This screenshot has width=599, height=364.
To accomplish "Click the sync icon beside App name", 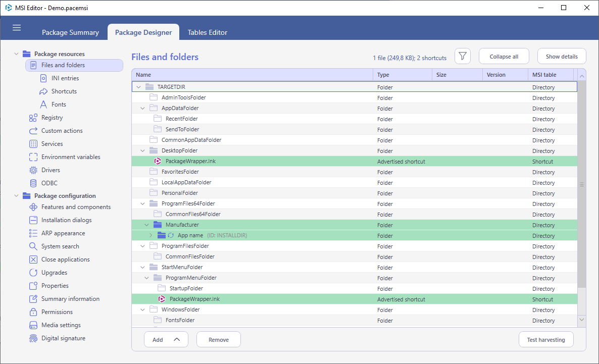I will (171, 236).
